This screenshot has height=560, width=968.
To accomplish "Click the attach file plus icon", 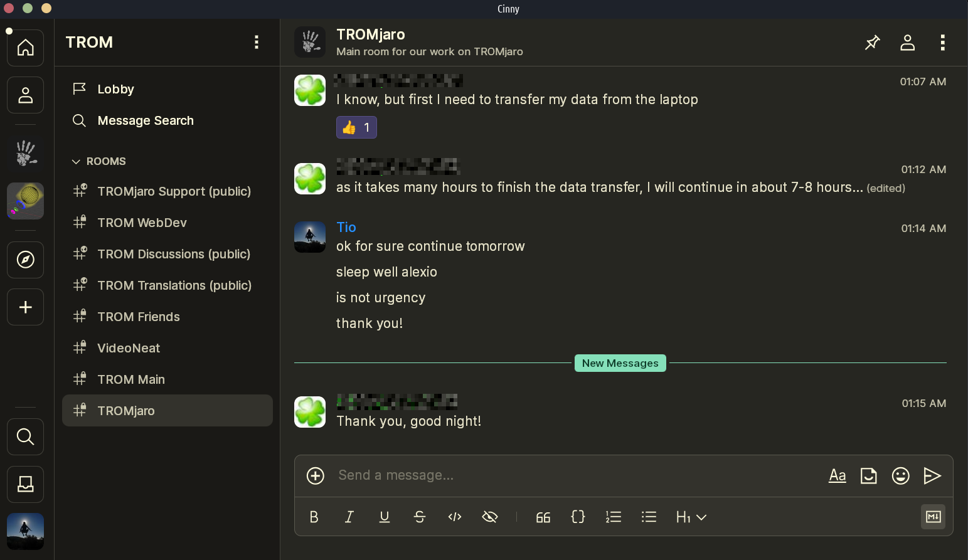I will pyautogui.click(x=315, y=476).
